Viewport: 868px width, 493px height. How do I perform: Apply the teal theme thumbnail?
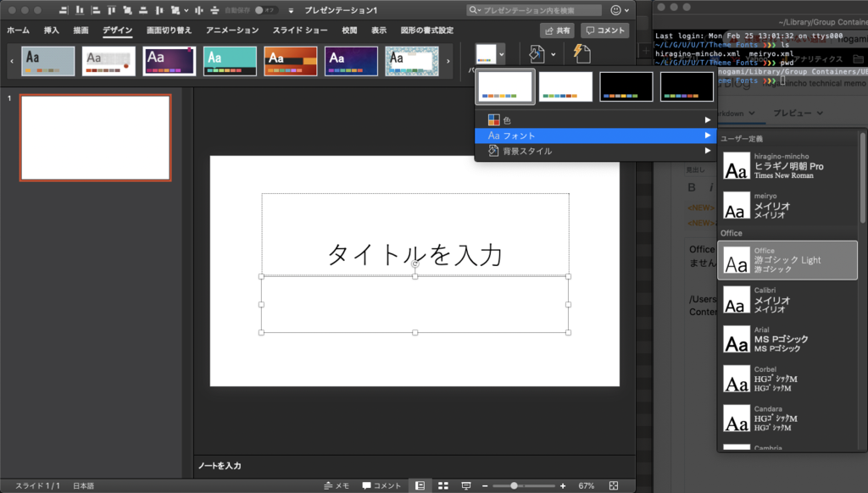click(231, 61)
